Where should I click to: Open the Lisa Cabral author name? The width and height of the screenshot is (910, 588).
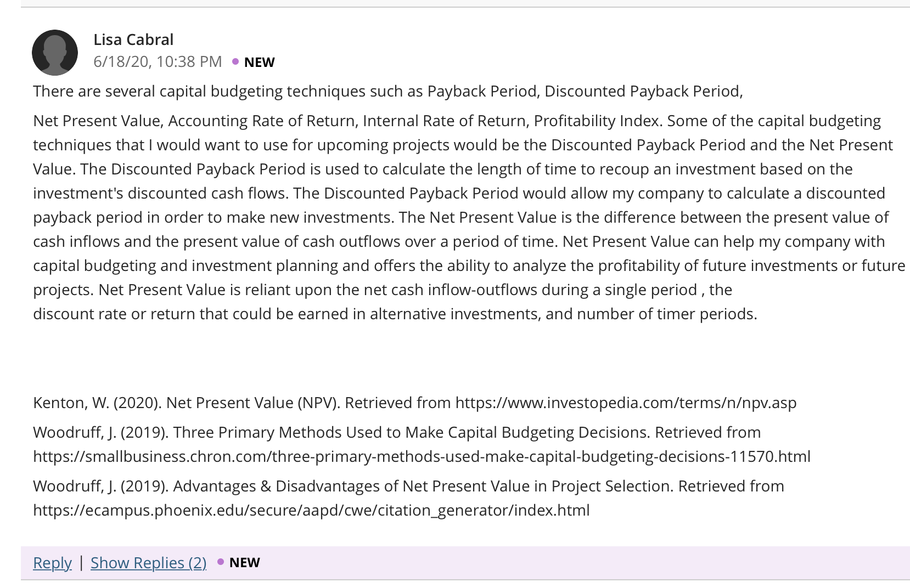(133, 39)
